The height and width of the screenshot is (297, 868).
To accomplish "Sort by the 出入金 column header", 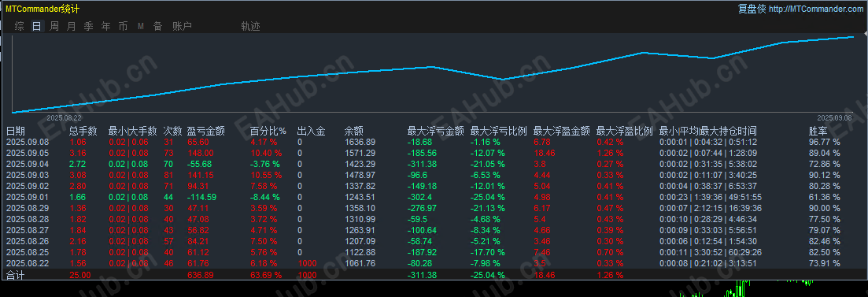I will (x=311, y=132).
